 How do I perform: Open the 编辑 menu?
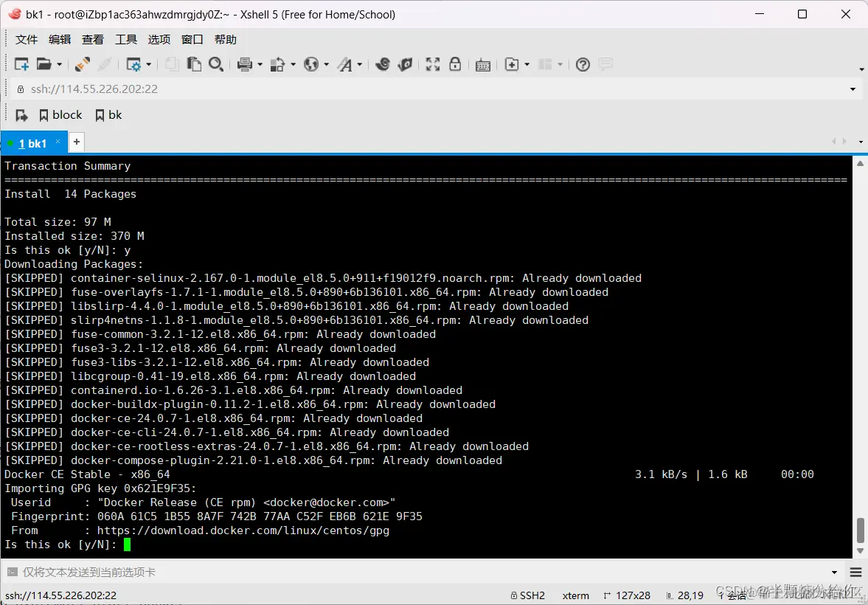click(60, 39)
